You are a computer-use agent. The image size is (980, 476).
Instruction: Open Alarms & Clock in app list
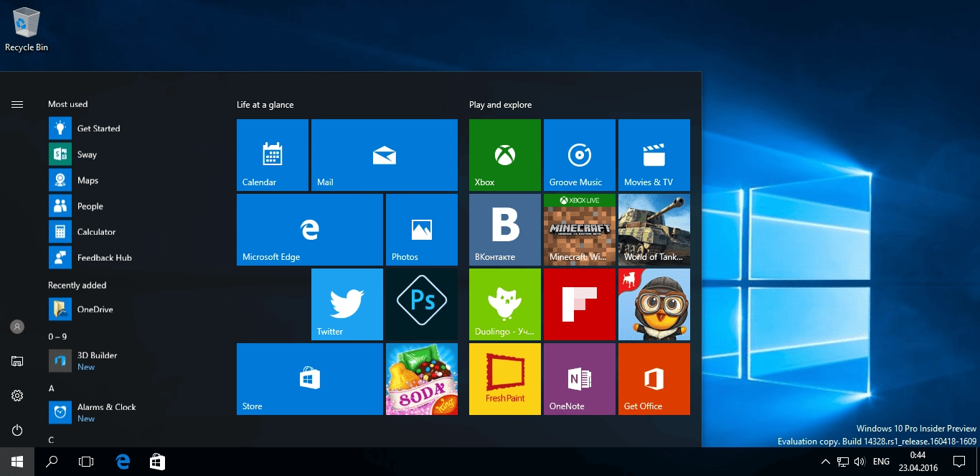point(133,413)
